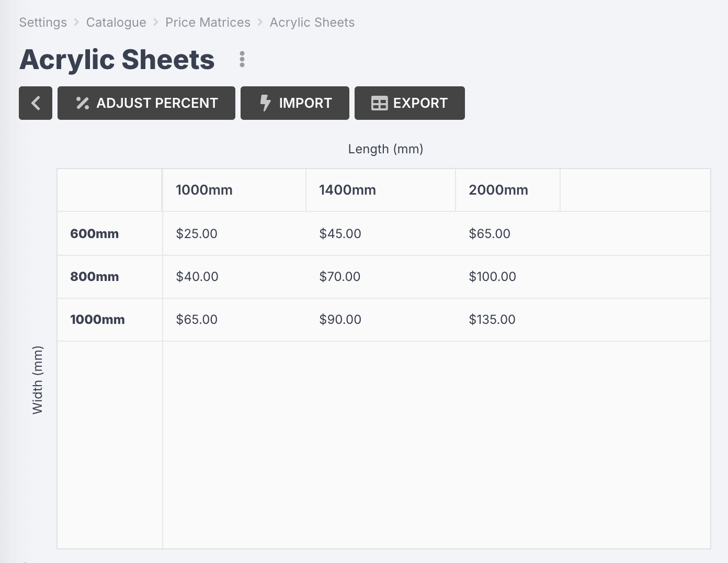This screenshot has width=728, height=563.
Task: Select the 1400mm column header
Action: pyautogui.click(x=381, y=190)
